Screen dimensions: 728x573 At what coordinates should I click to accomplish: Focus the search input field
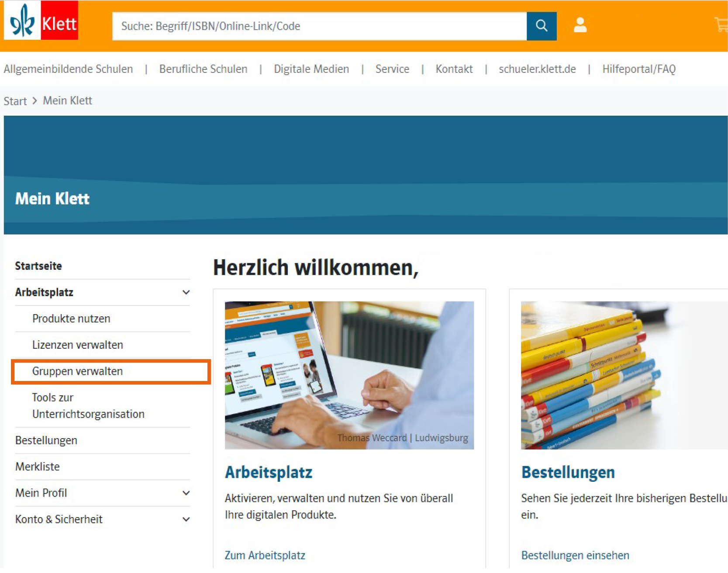tap(319, 26)
